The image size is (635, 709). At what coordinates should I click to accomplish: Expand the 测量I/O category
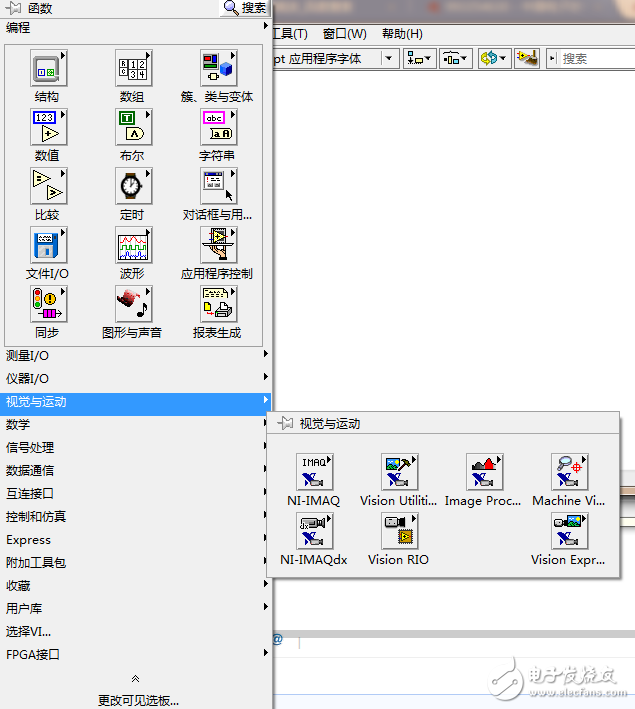(x=136, y=355)
